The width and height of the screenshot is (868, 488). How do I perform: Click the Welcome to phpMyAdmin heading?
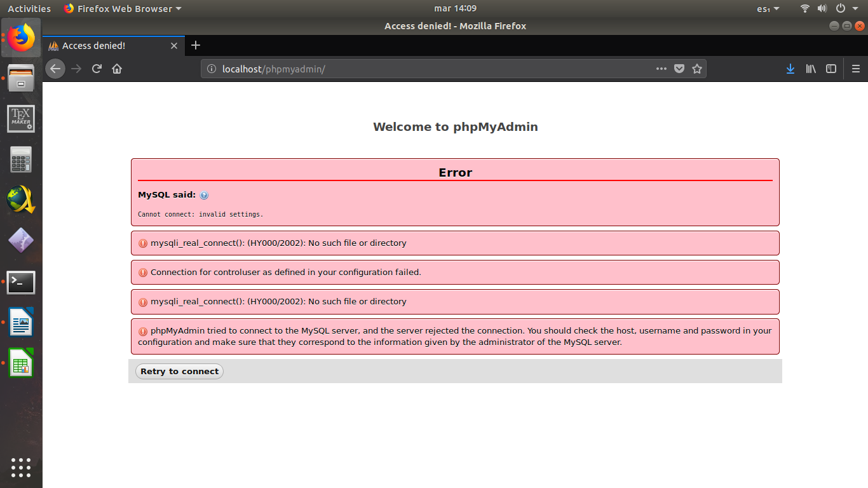[x=455, y=126]
